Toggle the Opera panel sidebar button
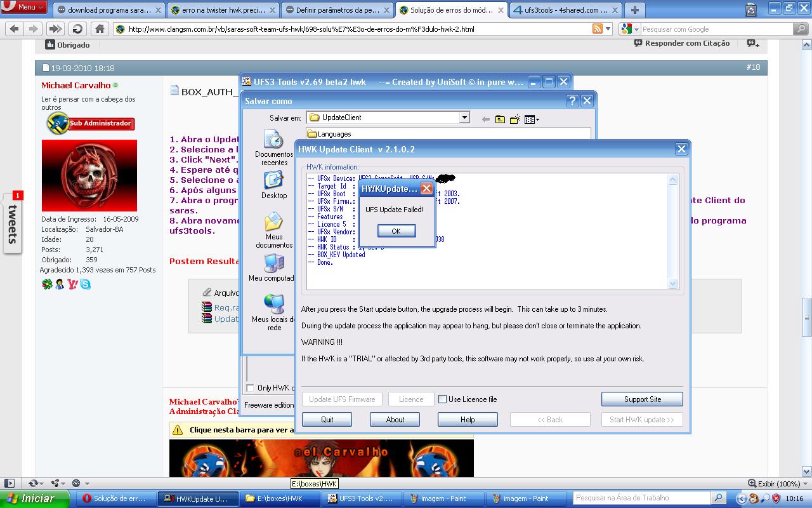The height and width of the screenshot is (508, 812). [9, 483]
